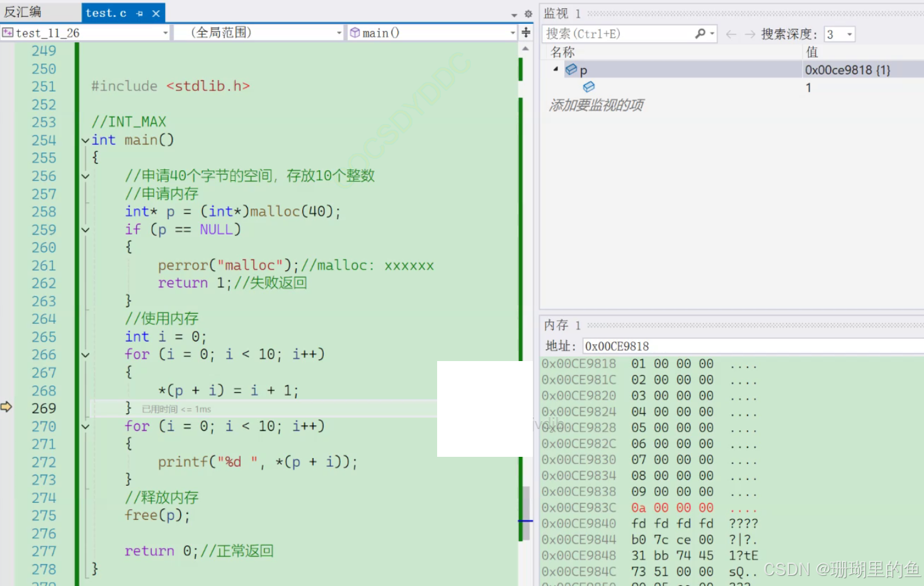Click memory address 0x00CE984C row

(x=649, y=572)
